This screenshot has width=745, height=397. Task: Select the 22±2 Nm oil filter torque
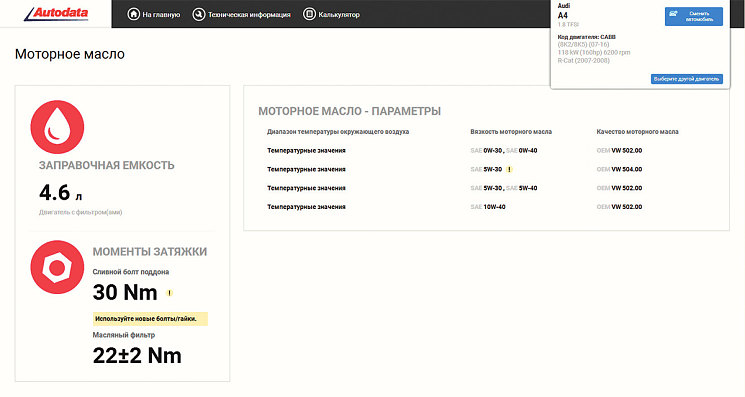point(137,356)
